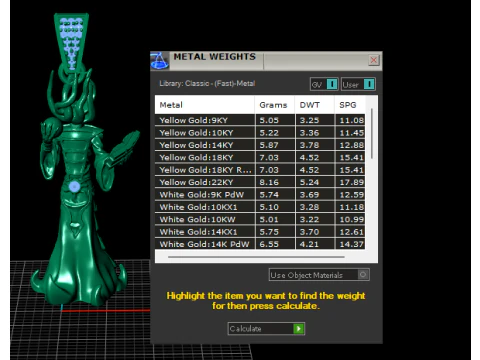The image size is (480, 360).
Task: Click the 3.25 DWT value
Action: 309,120
